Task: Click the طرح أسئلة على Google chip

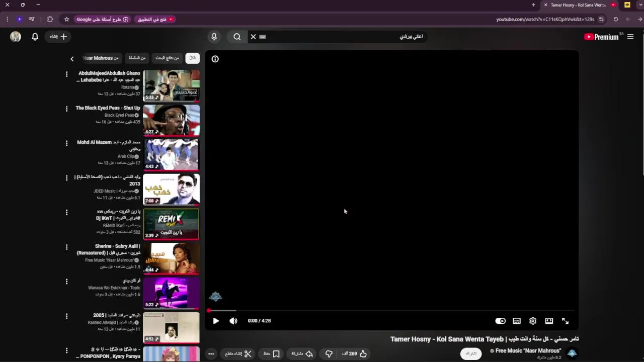Action: (x=103, y=19)
